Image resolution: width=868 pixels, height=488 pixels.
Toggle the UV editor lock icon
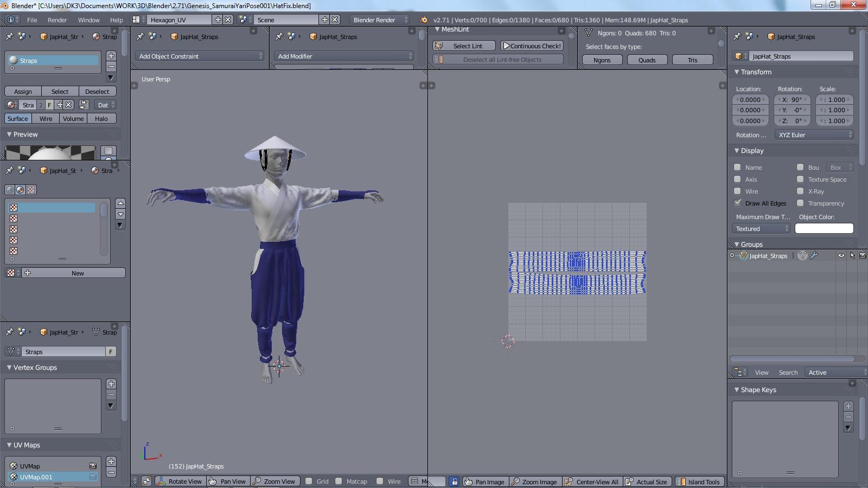coord(455,482)
